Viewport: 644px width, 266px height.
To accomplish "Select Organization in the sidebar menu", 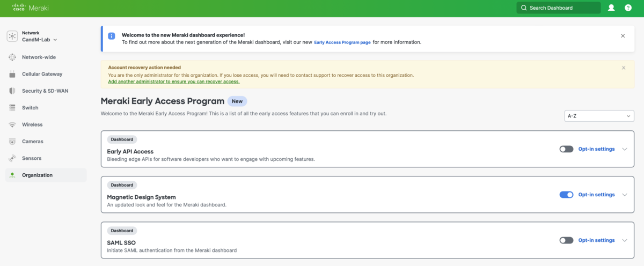I will pos(38,175).
